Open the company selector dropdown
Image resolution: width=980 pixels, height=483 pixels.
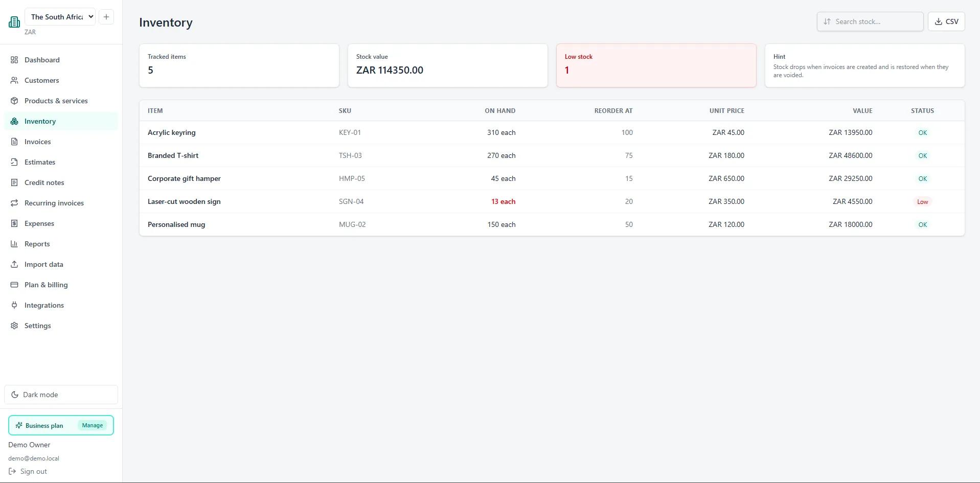tap(60, 17)
